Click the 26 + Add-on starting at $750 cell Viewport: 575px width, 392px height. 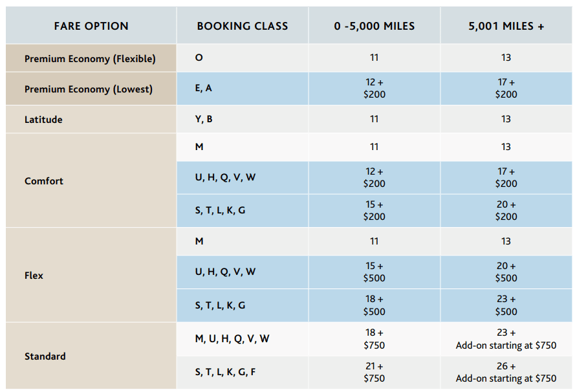[x=506, y=372]
